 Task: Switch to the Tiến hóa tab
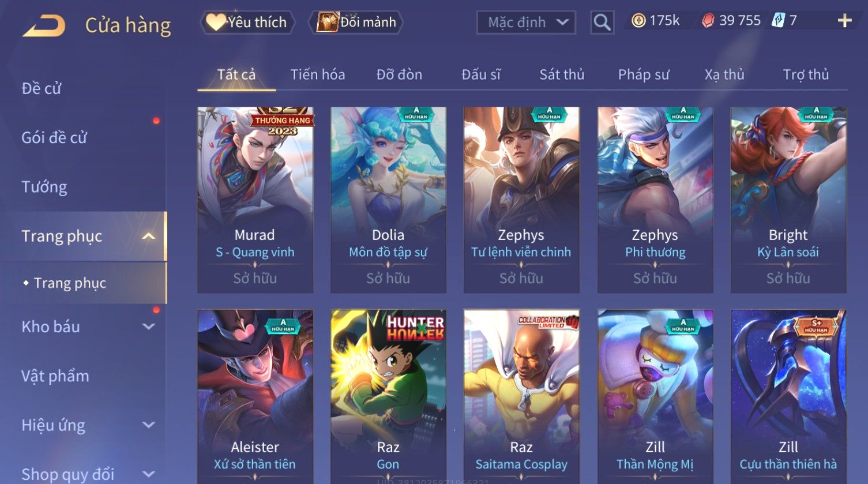coord(318,74)
